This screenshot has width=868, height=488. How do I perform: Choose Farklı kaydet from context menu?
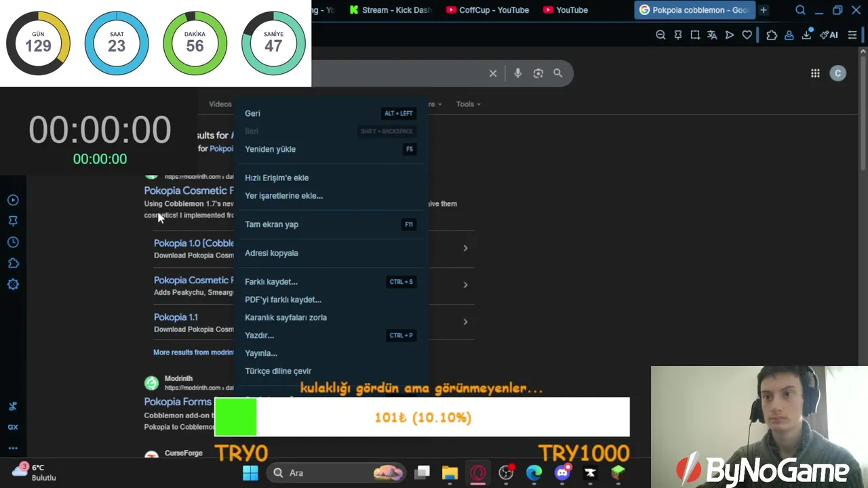click(332, 282)
